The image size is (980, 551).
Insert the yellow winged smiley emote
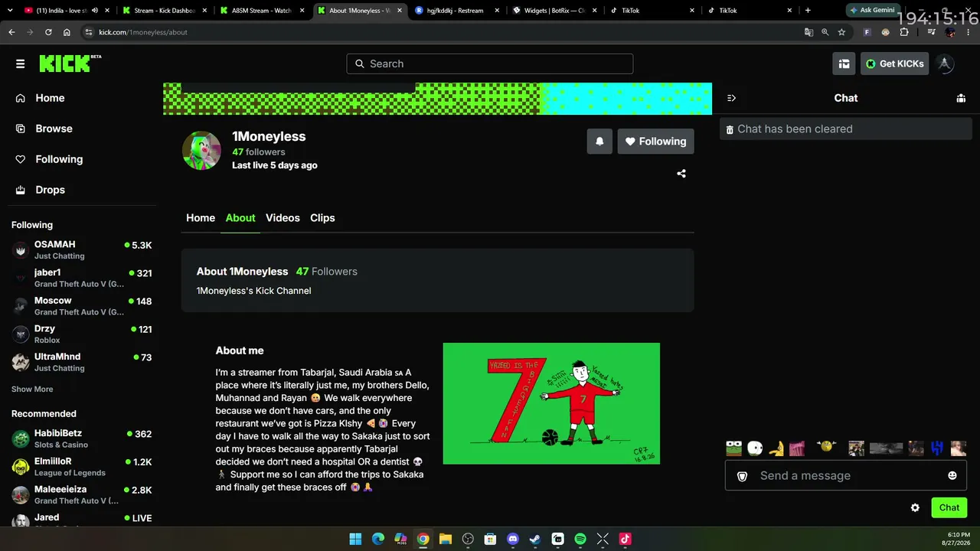(826, 447)
